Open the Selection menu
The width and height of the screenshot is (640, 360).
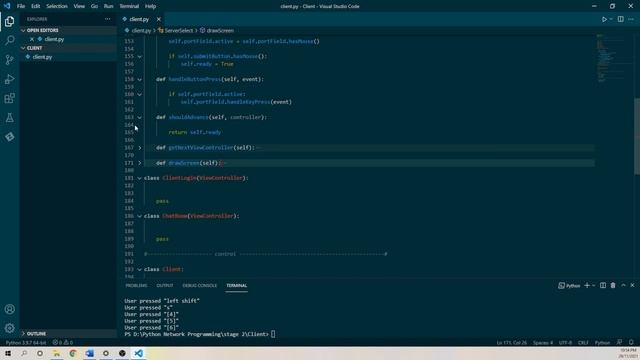pos(57,6)
